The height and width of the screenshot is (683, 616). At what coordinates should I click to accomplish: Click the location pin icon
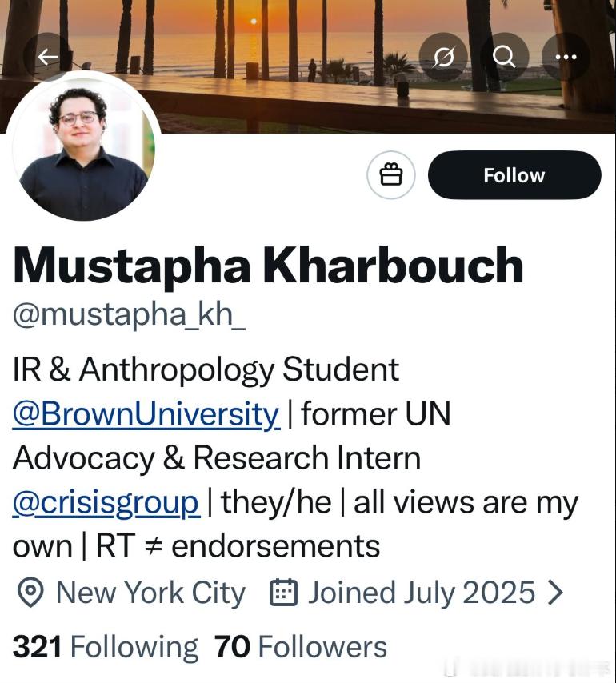(x=30, y=593)
